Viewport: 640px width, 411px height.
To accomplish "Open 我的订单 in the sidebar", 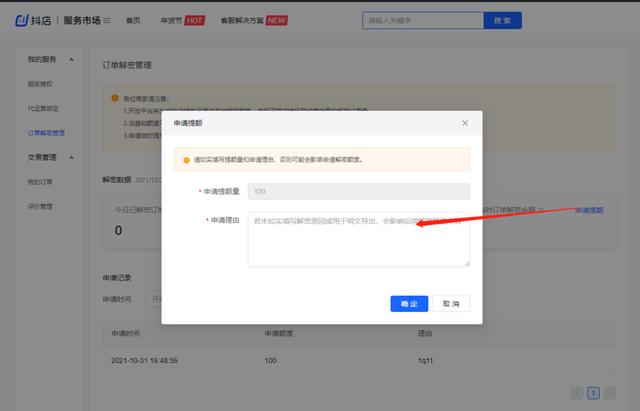I will 40,182.
